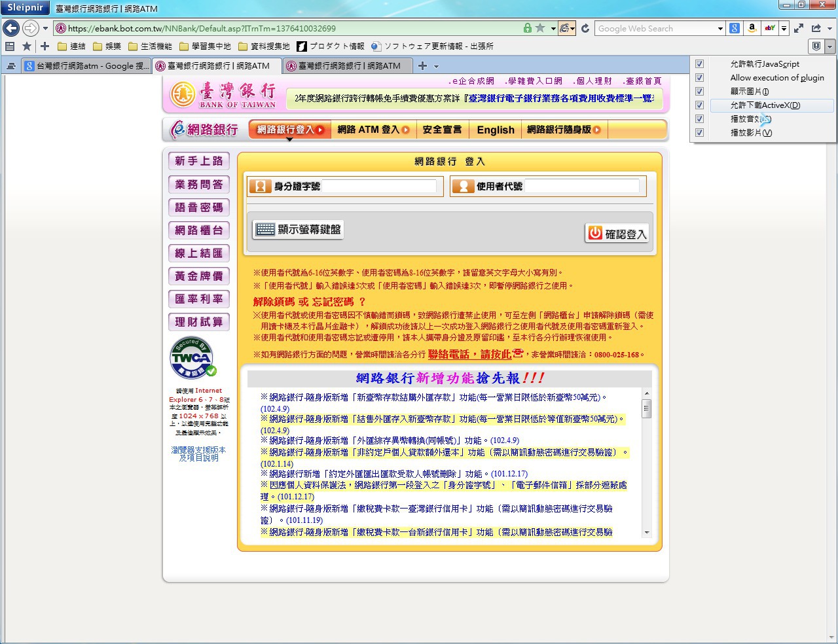
Task: Open the 娛樂 bookmark folder
Action: tap(107, 46)
